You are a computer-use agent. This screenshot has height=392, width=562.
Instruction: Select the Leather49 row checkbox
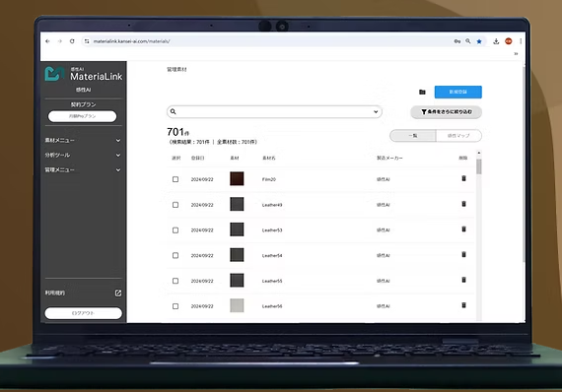tap(176, 205)
